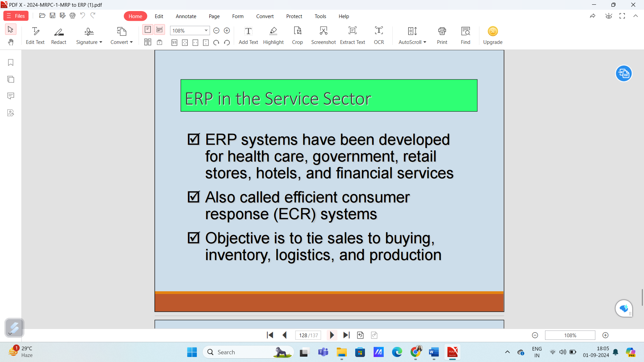644x362 pixels.
Task: Open the Help menu
Action: pos(344,16)
